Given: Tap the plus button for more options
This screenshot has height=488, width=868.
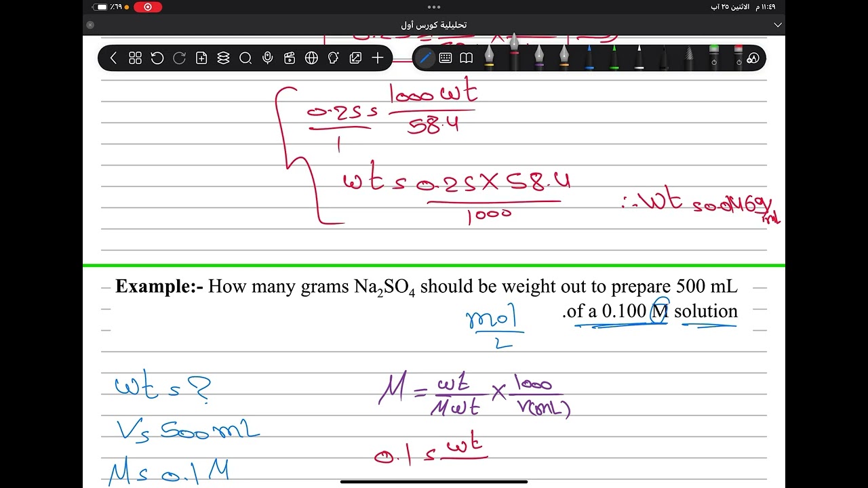Looking at the screenshot, I should tap(378, 58).
